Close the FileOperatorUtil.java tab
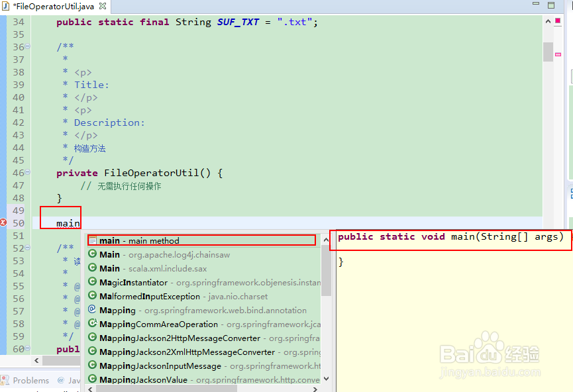 [103, 6]
